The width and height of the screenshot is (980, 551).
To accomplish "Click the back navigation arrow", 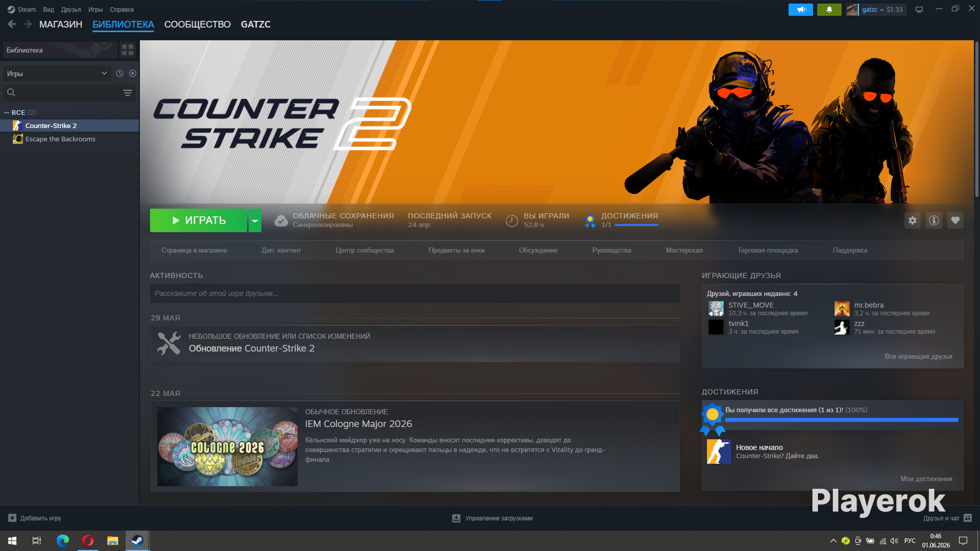I will 12,24.
